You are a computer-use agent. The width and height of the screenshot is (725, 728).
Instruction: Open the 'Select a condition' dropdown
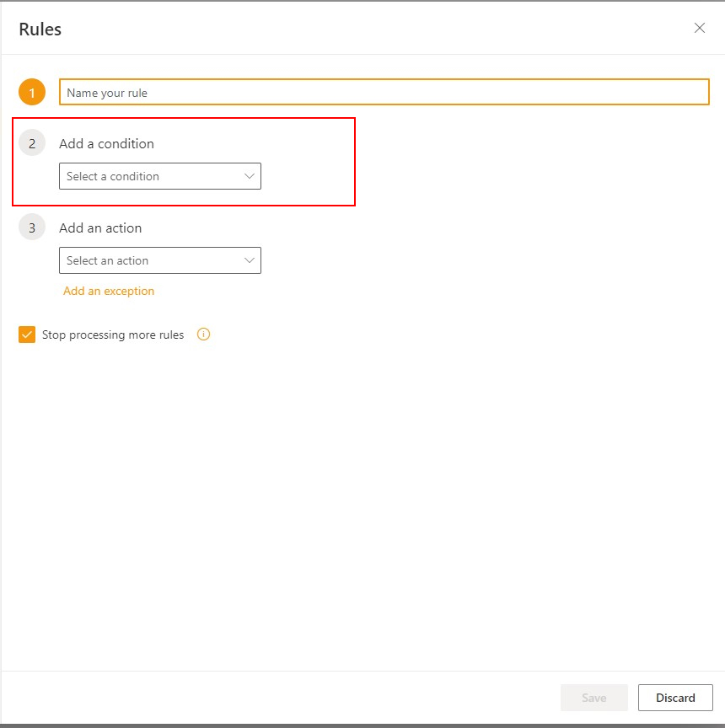click(x=159, y=176)
